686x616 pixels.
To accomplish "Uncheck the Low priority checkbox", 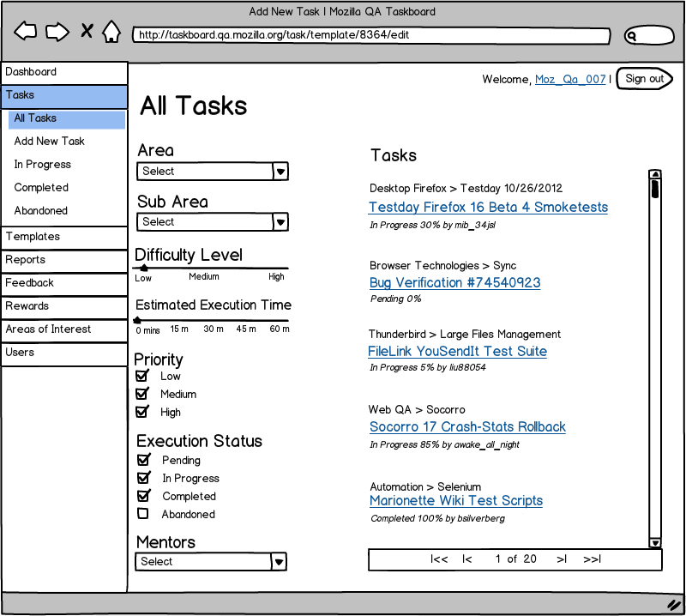I will pos(142,375).
